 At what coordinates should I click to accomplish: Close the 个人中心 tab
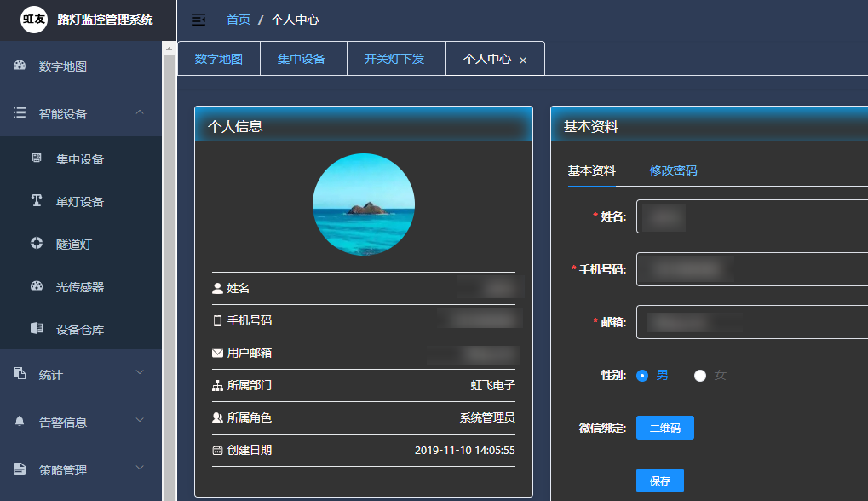(523, 60)
